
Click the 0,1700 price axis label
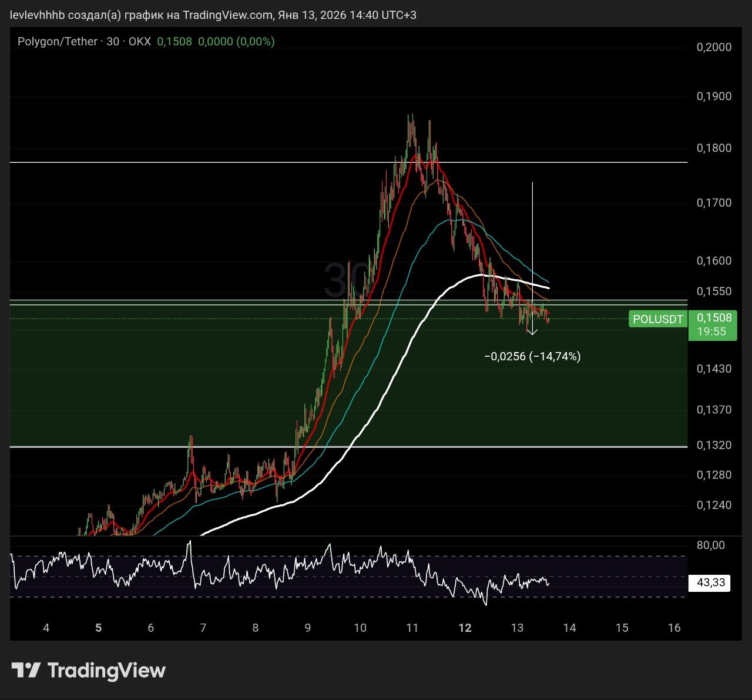coord(714,203)
